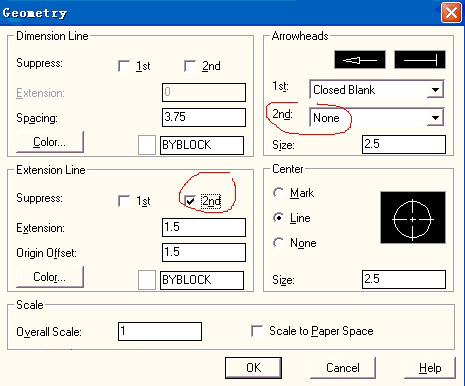Confirm settings with the OK button
This screenshot has height=386, width=465.
click(254, 368)
